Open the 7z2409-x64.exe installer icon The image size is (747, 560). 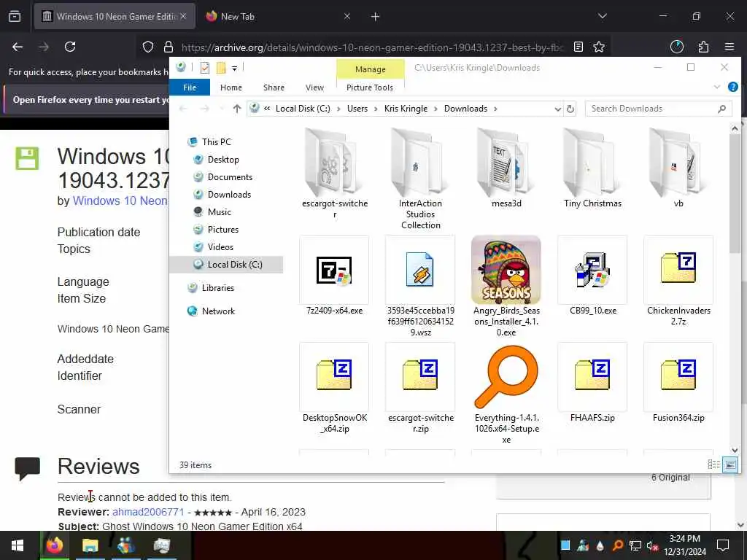coord(334,270)
